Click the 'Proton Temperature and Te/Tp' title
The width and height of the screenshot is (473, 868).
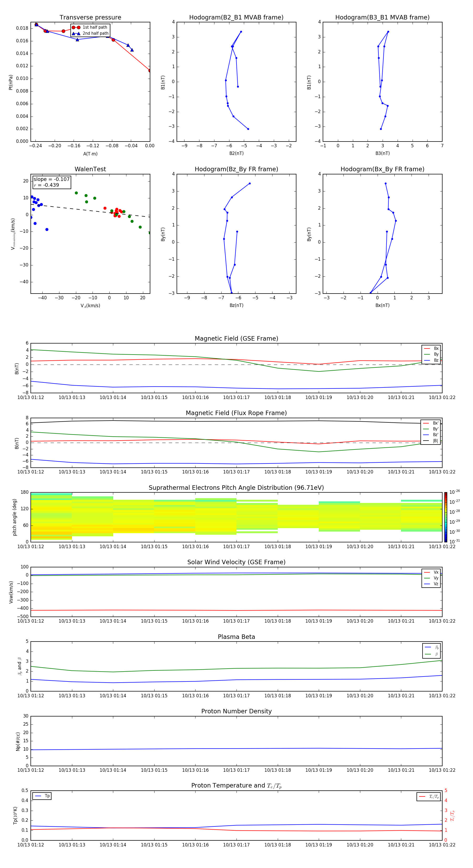pyautogui.click(x=236, y=786)
